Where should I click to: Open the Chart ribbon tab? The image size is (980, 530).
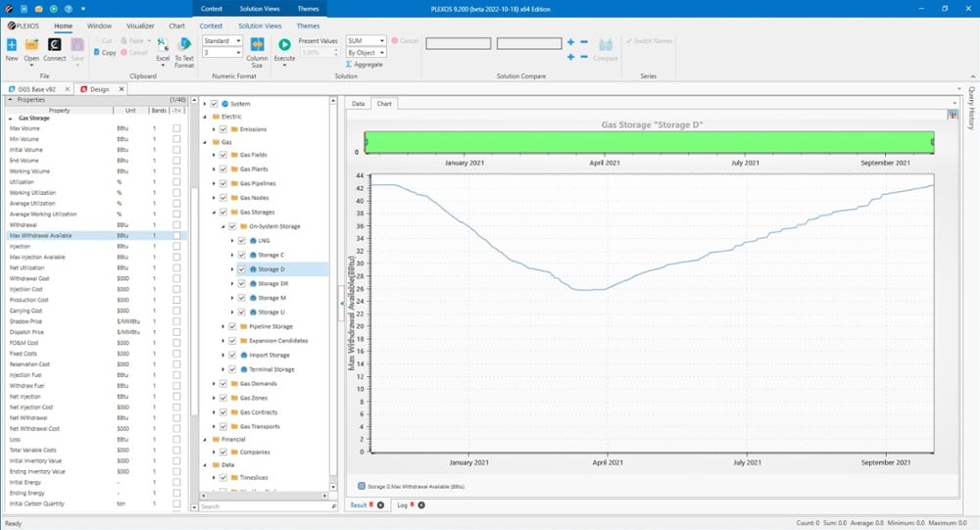click(176, 25)
